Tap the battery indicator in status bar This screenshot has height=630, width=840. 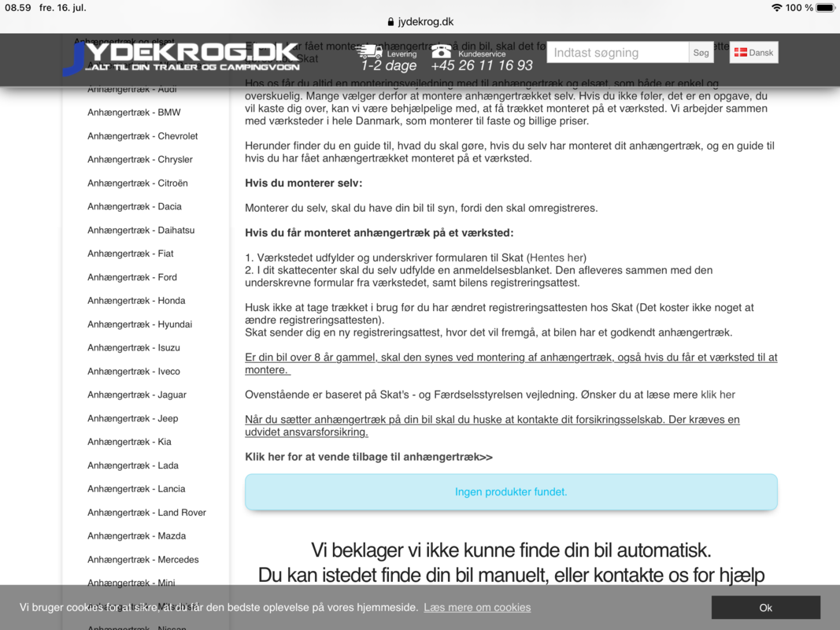824,8
